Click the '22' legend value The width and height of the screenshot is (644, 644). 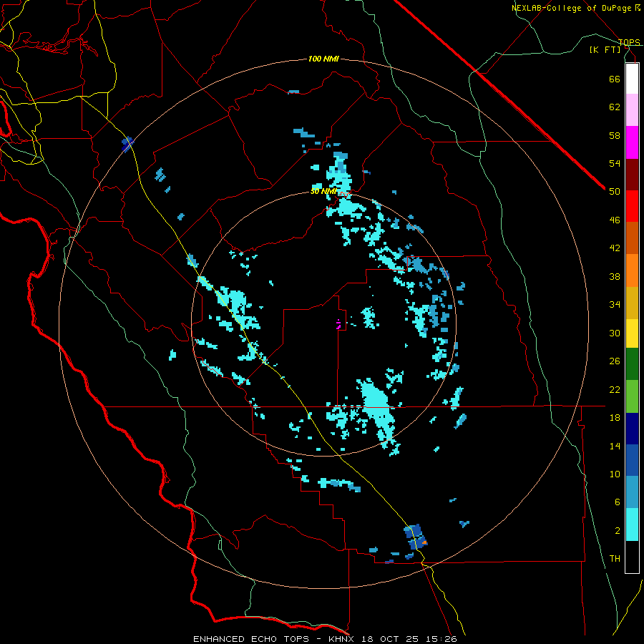point(615,389)
